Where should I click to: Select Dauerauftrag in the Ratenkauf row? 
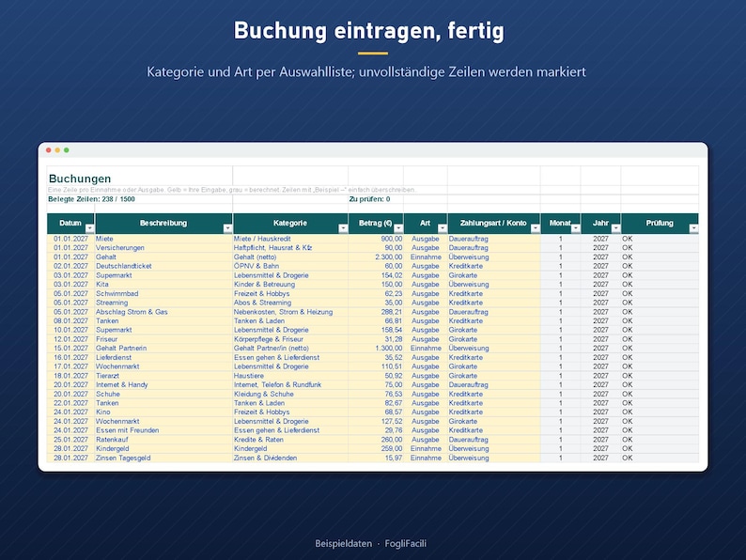494,440
